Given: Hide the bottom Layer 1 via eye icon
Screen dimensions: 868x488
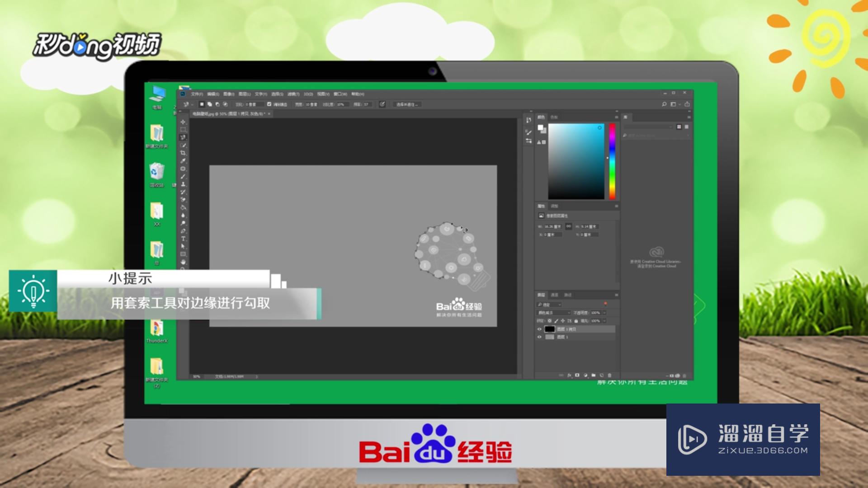Looking at the screenshot, I should 539,337.
